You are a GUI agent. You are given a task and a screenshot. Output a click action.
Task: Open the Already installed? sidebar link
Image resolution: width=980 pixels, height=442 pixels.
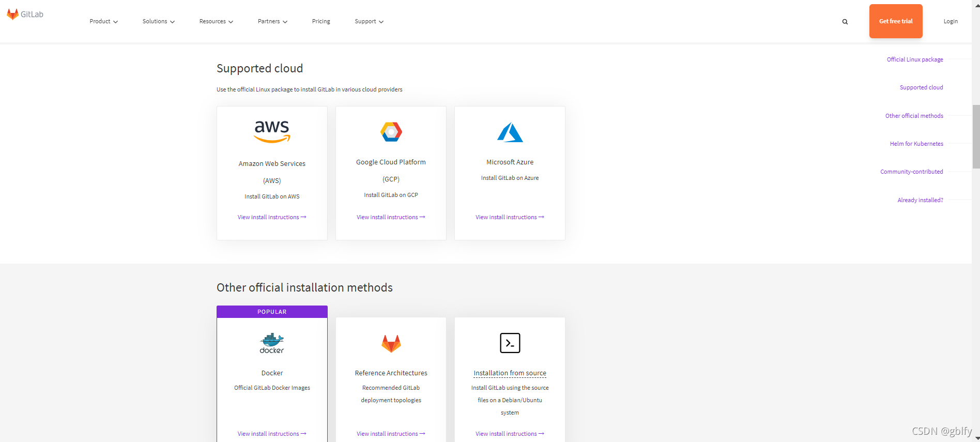click(920, 200)
